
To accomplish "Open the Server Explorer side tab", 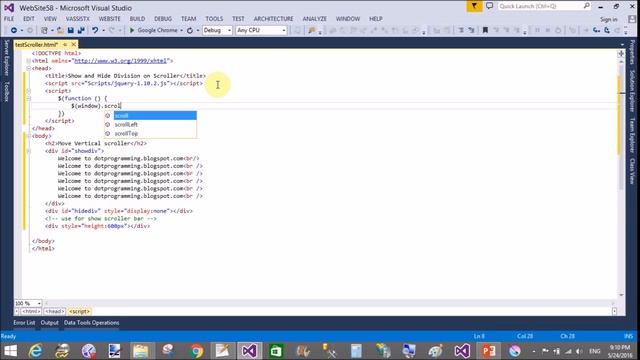I will 6,58.
